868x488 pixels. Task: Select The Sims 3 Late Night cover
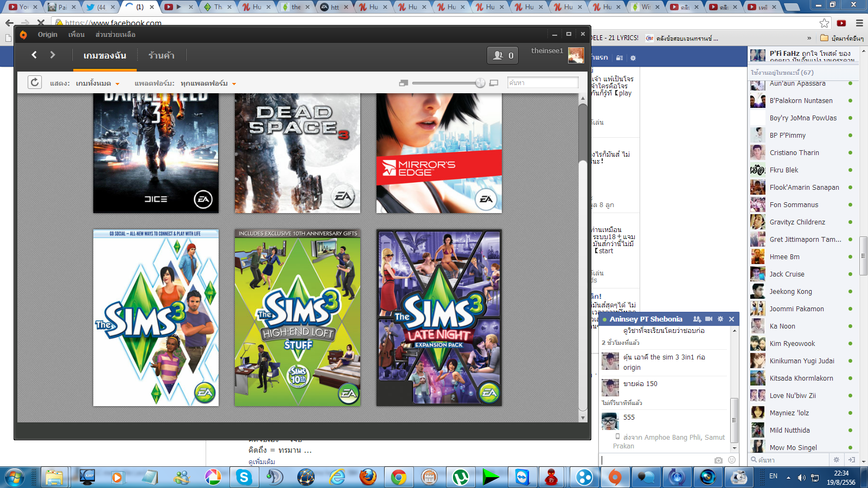point(439,318)
